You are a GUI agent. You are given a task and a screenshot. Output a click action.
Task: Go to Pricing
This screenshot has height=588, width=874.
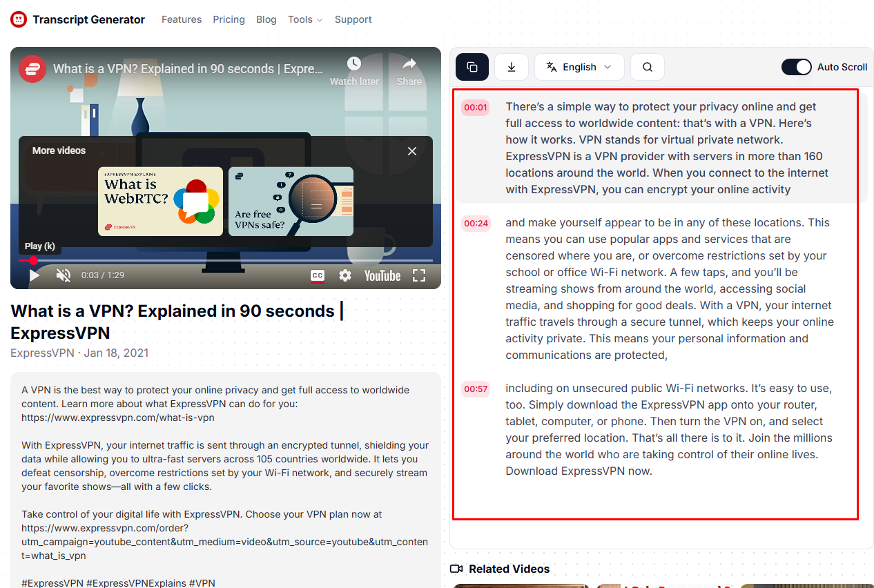(229, 19)
